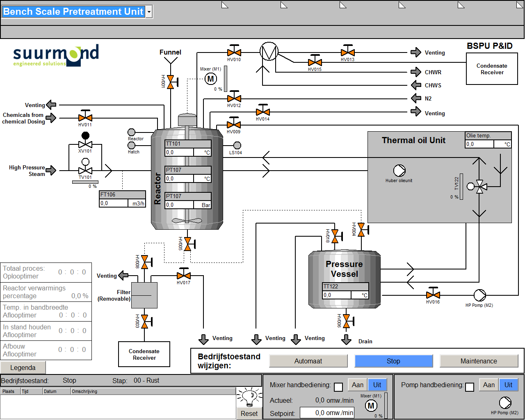Enter Maintenance mode
The height and width of the screenshot is (420, 525).
pyautogui.click(x=479, y=361)
